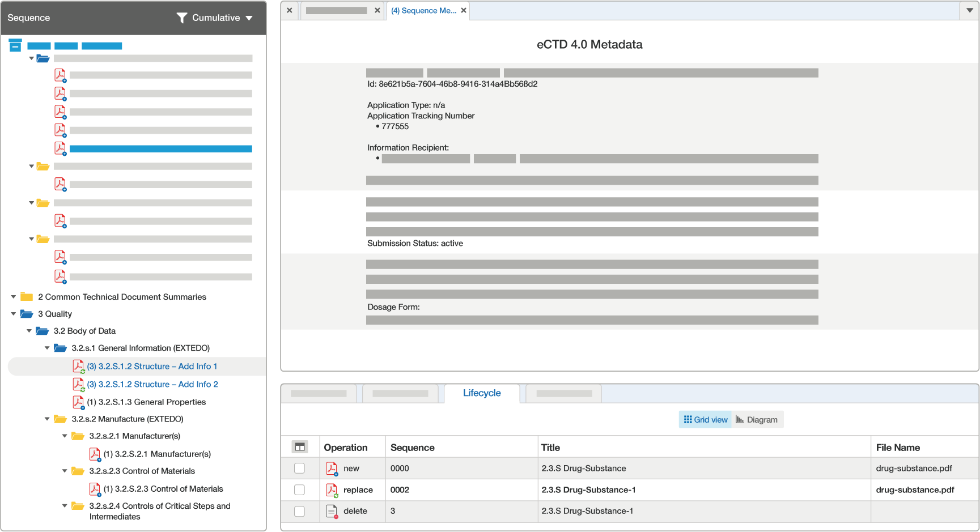
Task: Select the Lifecycle tab
Action: (x=482, y=393)
